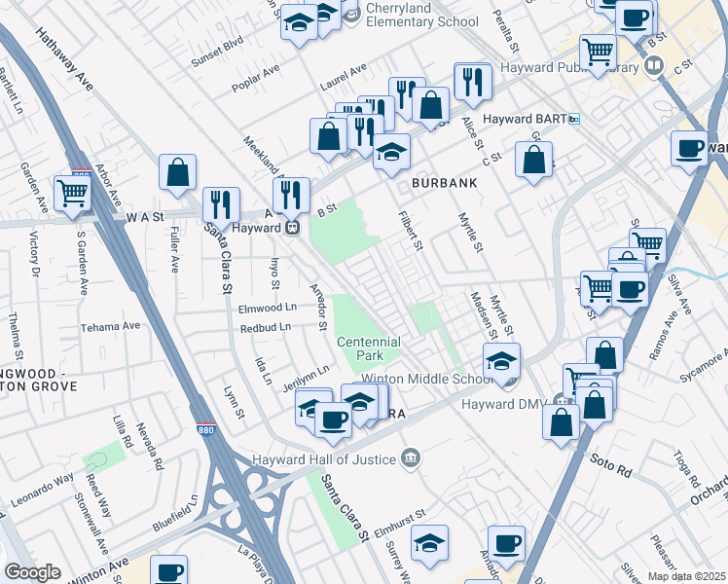Open the Google logo link
Viewport: 728px width, 584px height.
click(x=33, y=572)
